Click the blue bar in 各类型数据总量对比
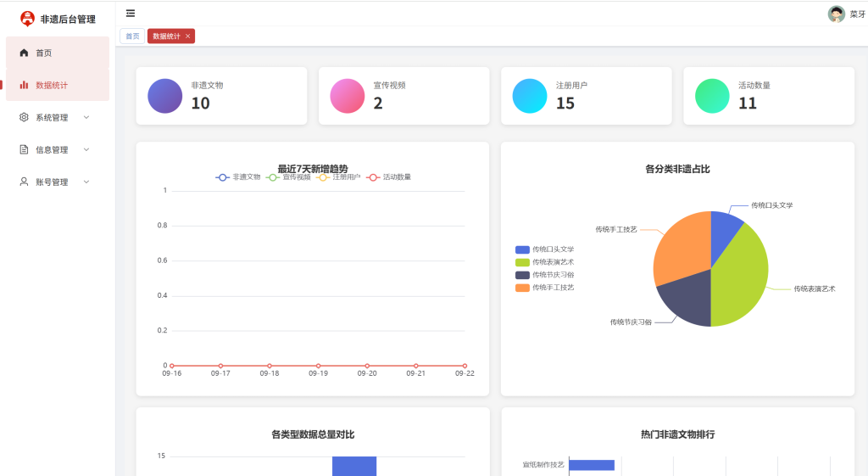The image size is (868, 476). click(354, 466)
